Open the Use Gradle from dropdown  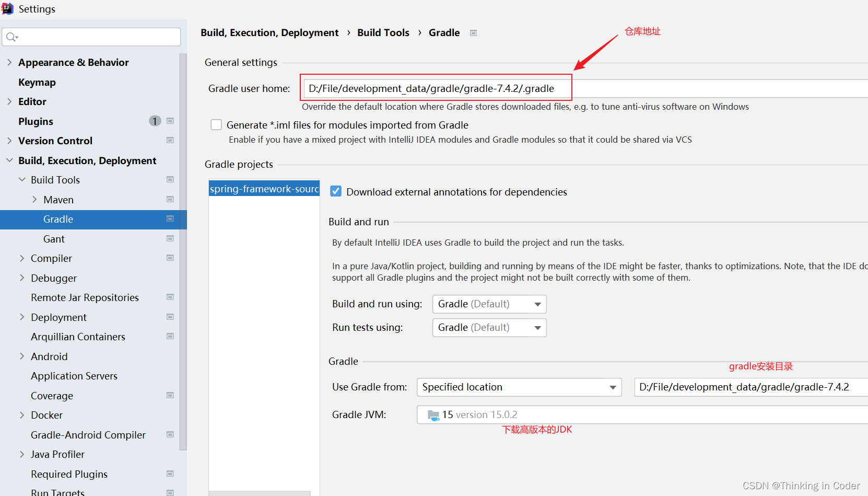tap(519, 387)
